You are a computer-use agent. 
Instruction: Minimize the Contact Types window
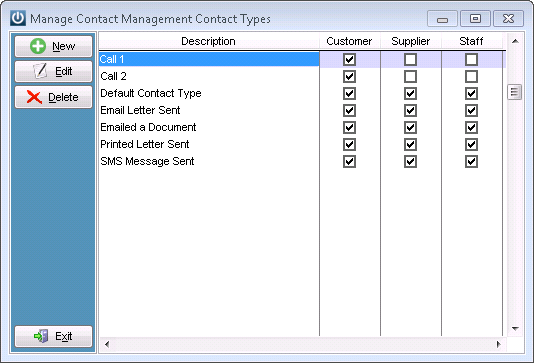(x=442, y=19)
